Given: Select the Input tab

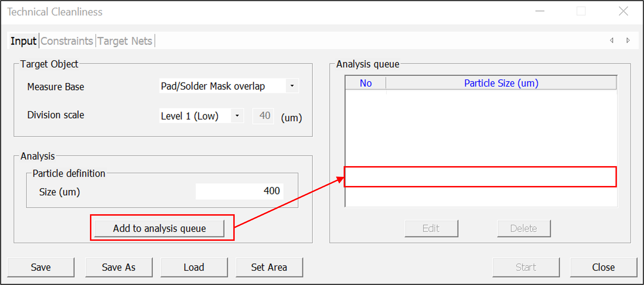Looking at the screenshot, I should 23,41.
